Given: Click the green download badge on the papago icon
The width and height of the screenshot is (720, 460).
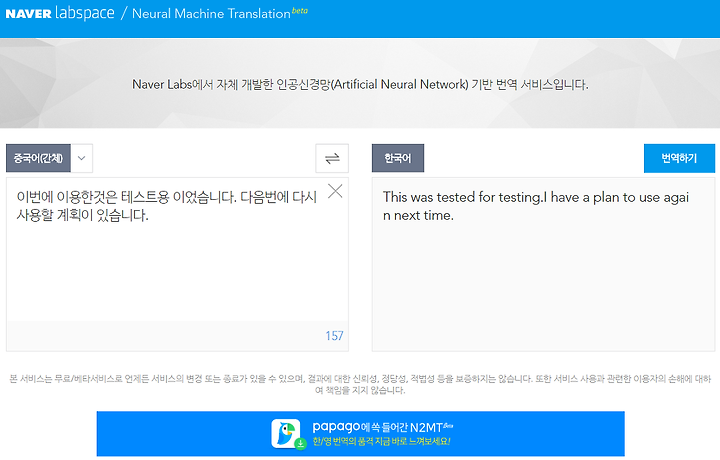Looking at the screenshot, I should tap(300, 444).
